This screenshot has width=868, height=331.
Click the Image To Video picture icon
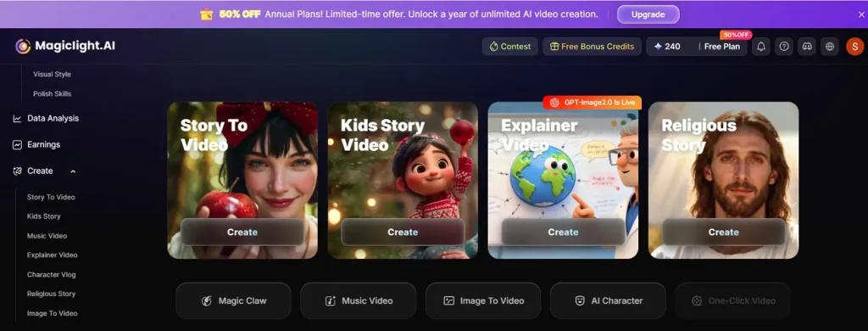pyautogui.click(x=449, y=300)
